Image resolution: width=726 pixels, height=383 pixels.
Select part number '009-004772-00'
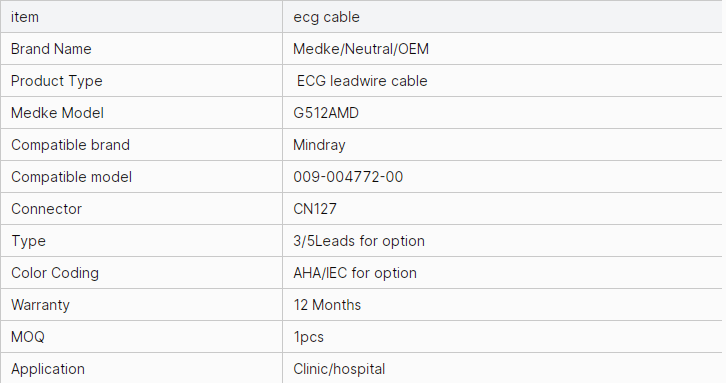[348, 176]
